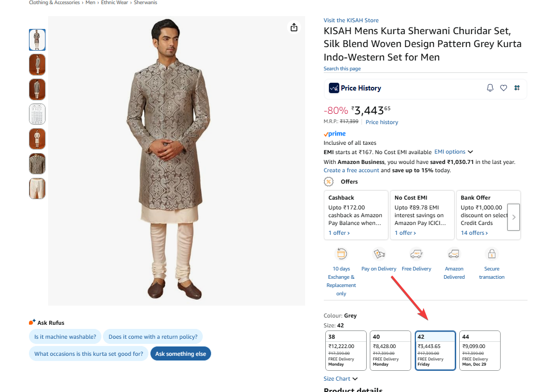This screenshot has height=392, width=542.
Task: Click the Secure transaction lock icon
Action: click(x=491, y=254)
